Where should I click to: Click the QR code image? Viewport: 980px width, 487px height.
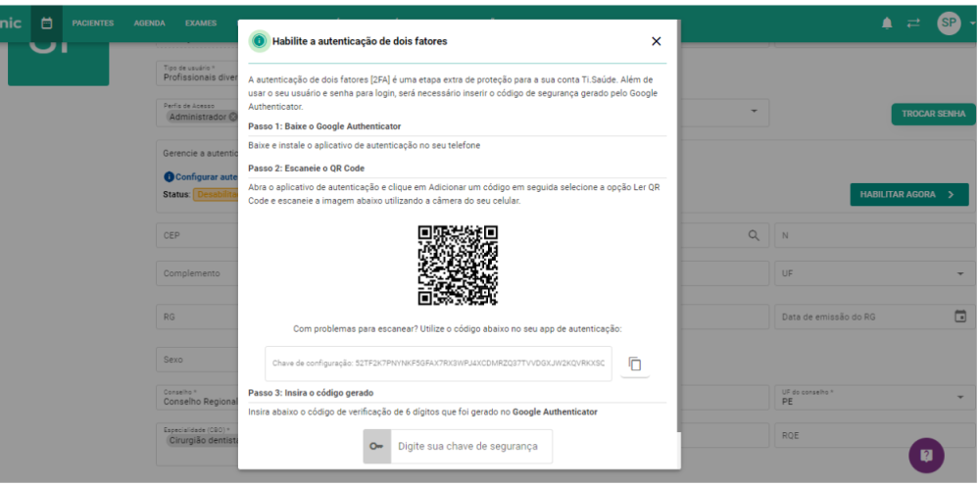(458, 266)
